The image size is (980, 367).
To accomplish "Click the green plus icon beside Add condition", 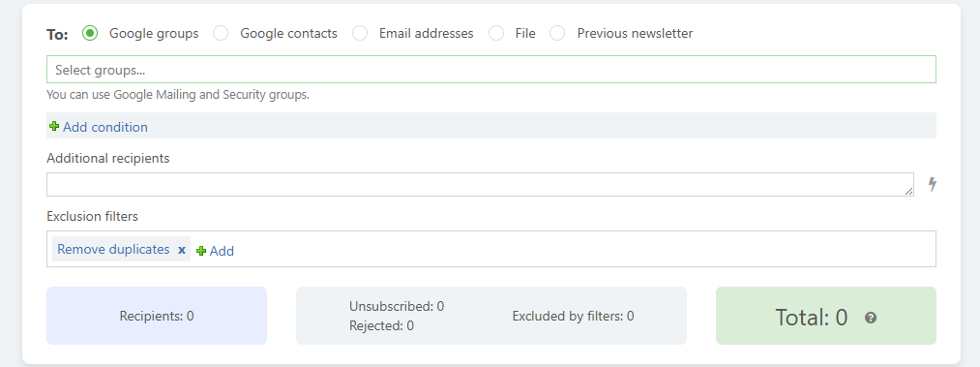I will 54,126.
